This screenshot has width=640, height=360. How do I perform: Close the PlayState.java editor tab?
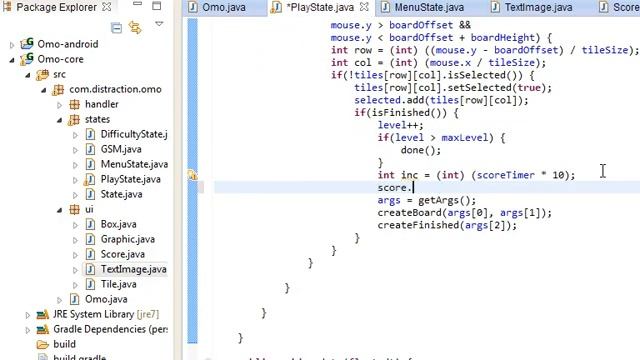click(x=364, y=7)
